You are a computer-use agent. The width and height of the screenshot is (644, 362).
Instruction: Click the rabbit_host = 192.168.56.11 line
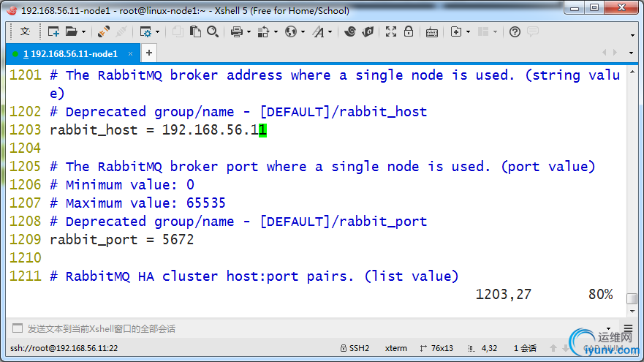[159, 130]
